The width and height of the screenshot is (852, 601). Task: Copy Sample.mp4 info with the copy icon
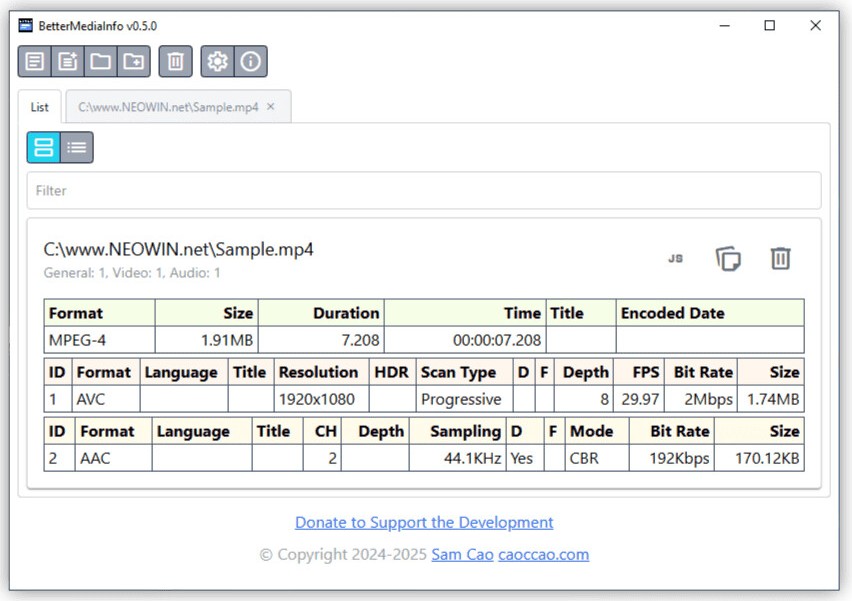pyautogui.click(x=728, y=259)
